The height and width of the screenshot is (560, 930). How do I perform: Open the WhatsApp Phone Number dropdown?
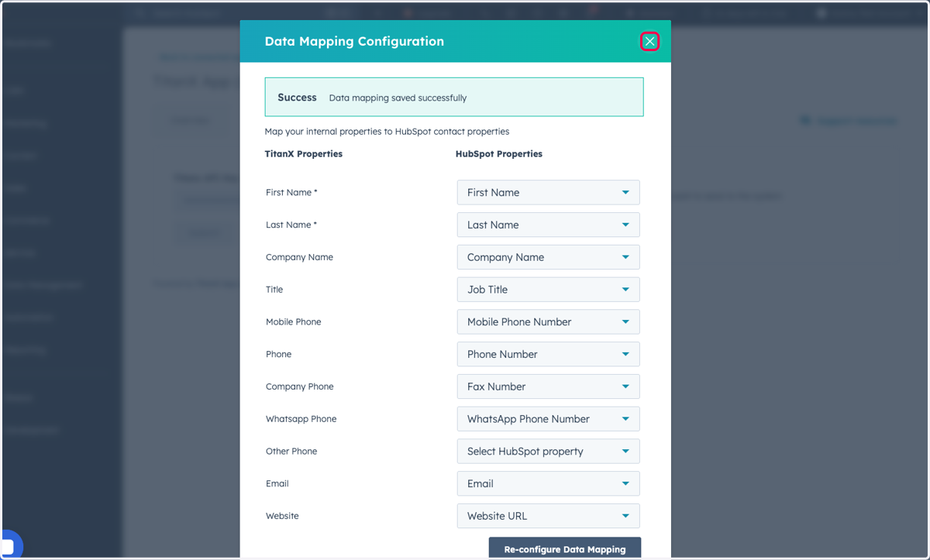(x=548, y=419)
